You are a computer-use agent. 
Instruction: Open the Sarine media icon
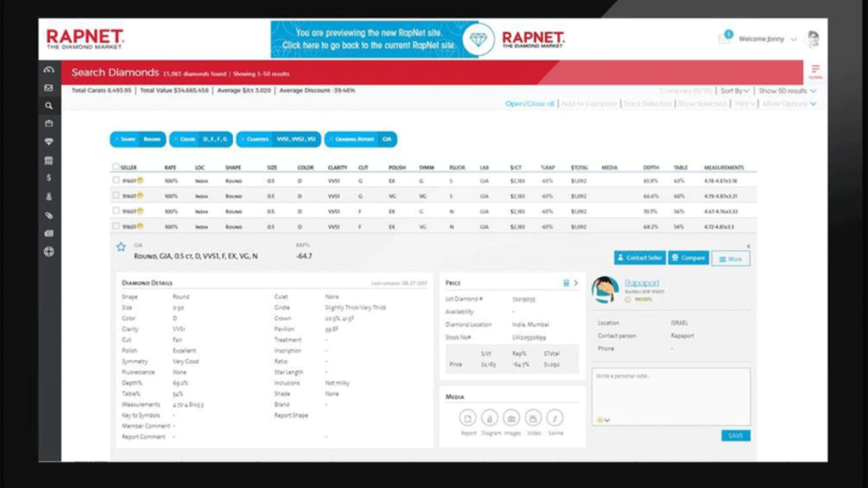point(554,418)
